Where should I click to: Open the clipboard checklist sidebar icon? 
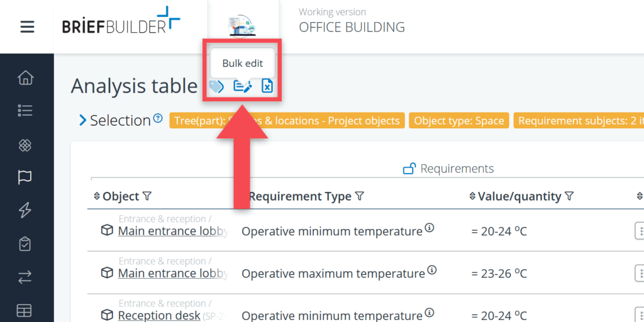(25, 244)
